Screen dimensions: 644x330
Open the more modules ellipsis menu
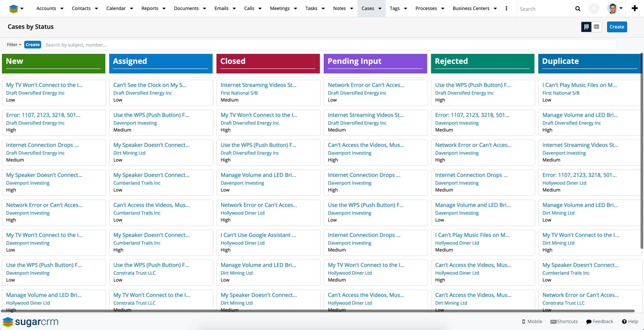506,8
